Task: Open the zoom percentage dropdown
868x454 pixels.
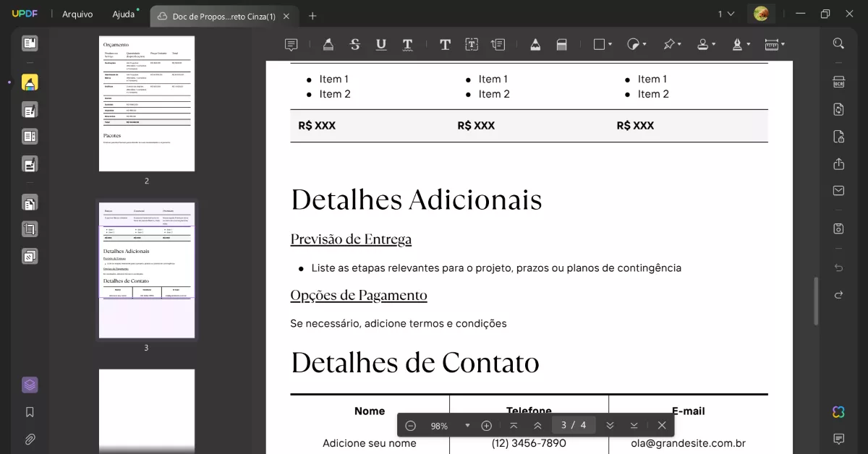Action: [467, 425]
